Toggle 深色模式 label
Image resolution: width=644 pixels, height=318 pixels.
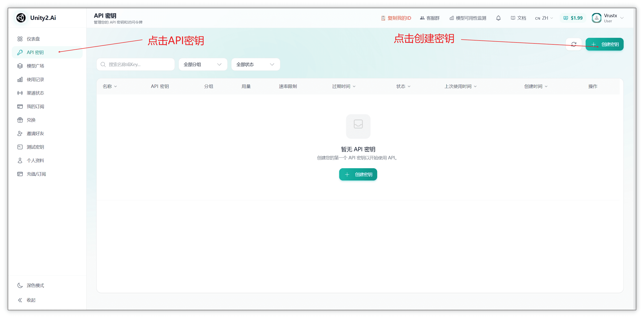tap(35, 285)
